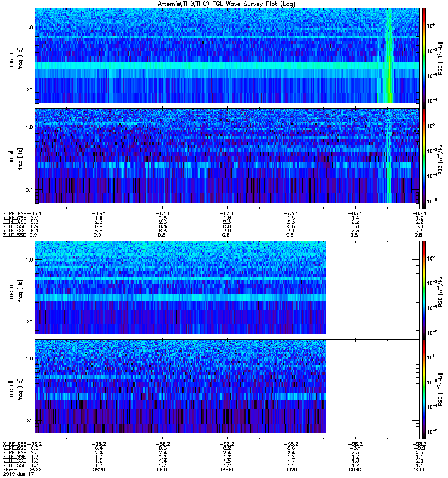
Task: Click the "0840" time tick label
Action: click(x=162, y=470)
